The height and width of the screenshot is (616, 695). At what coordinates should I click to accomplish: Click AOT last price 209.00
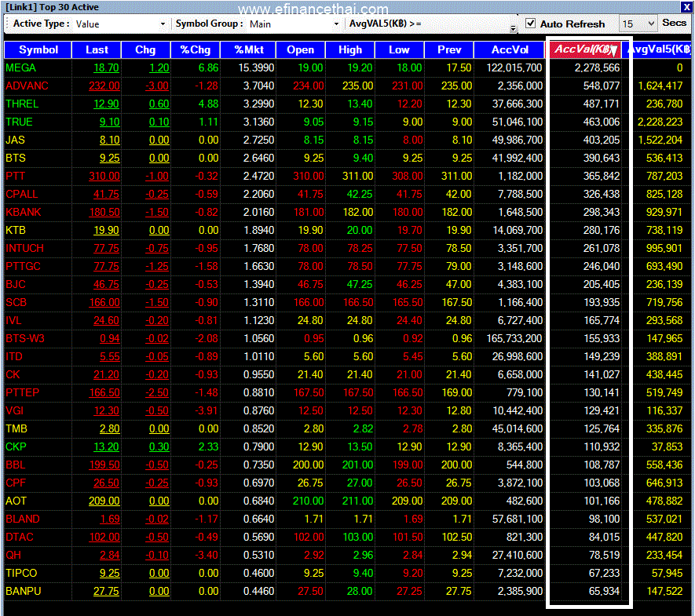pos(104,501)
